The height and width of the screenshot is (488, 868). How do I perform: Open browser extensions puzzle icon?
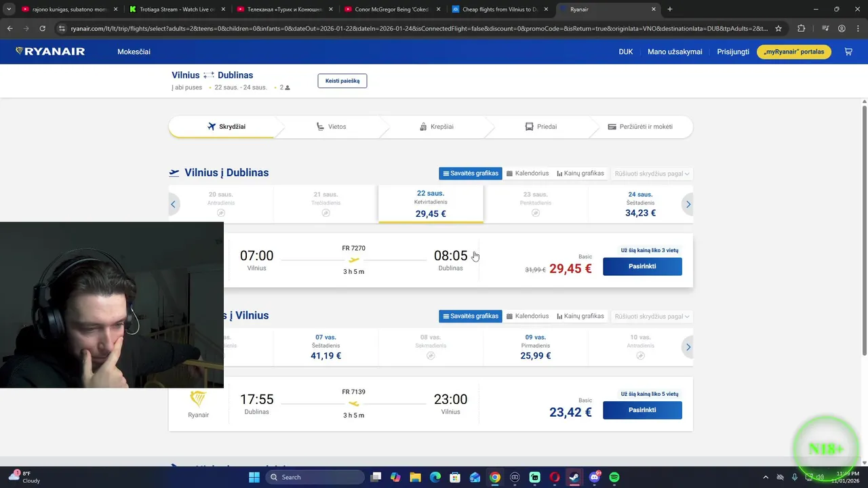(x=802, y=28)
